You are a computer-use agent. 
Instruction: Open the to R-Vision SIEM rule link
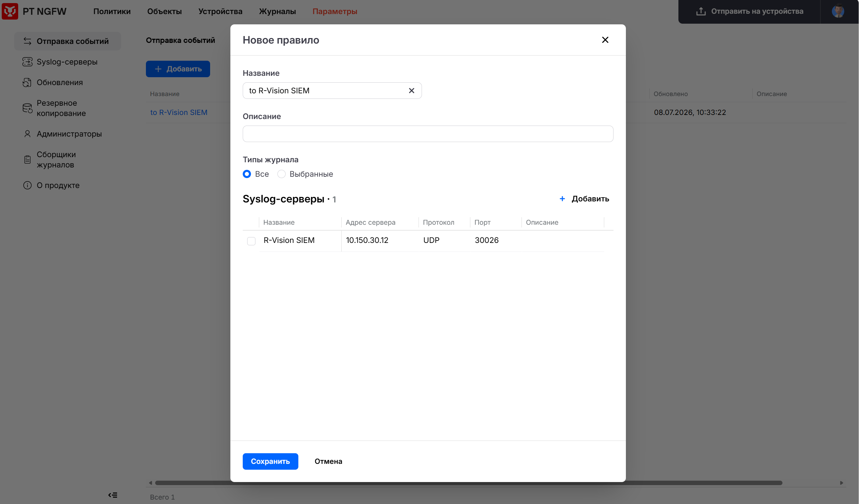pos(179,112)
